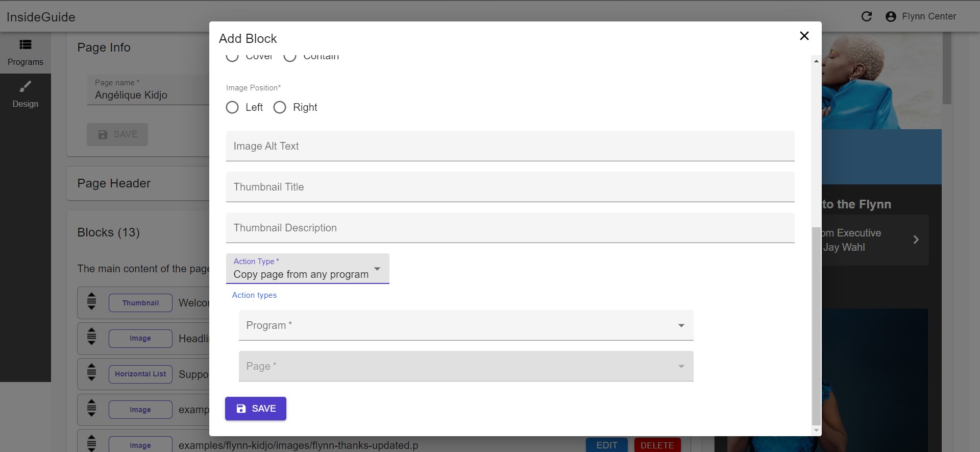Save the new block in dialog
This screenshot has height=452, width=980.
tap(255, 409)
